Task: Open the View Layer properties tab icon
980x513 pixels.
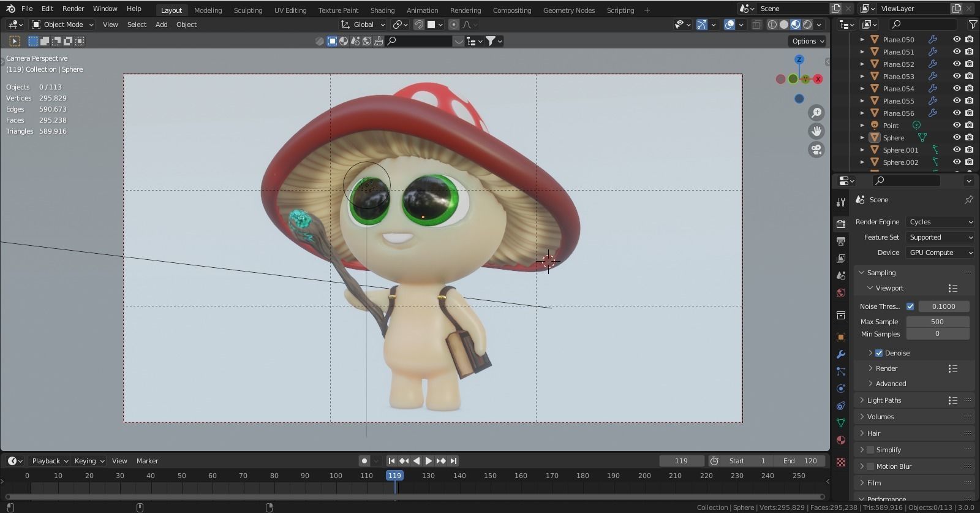Action: coord(841,258)
